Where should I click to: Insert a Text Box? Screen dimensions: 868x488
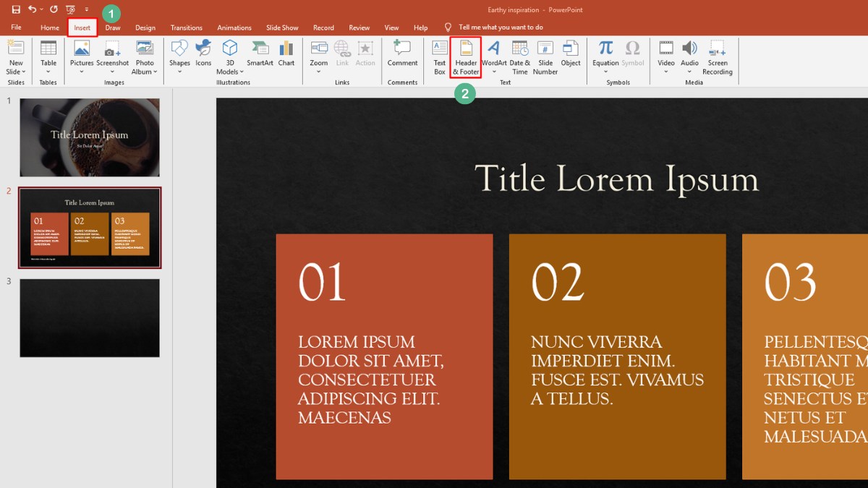[x=440, y=57]
